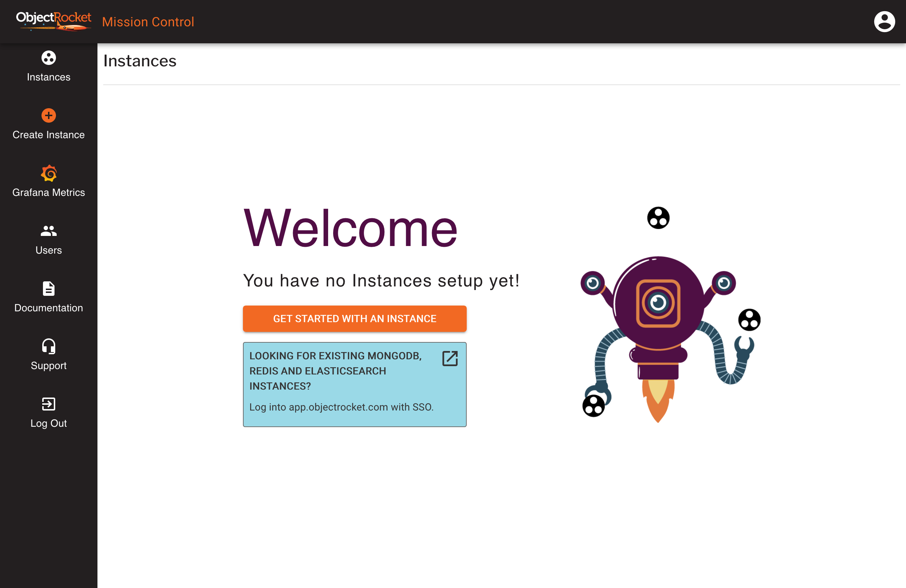Click the rocket robot illustration
Viewport: 906px width, 588px height.
tap(670, 316)
